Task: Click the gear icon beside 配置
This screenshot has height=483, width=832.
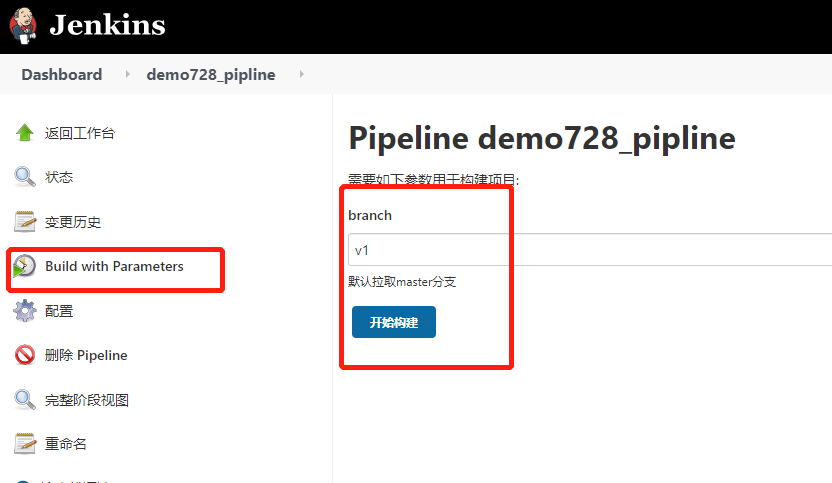Action: click(x=24, y=310)
